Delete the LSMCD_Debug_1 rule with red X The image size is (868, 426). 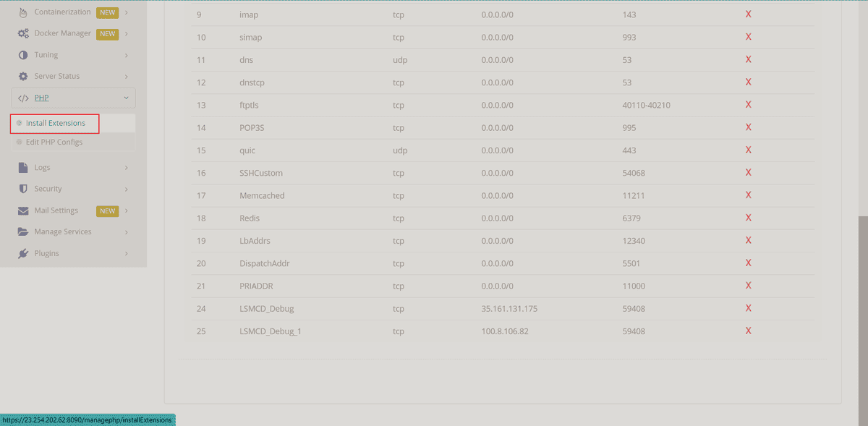pos(749,331)
